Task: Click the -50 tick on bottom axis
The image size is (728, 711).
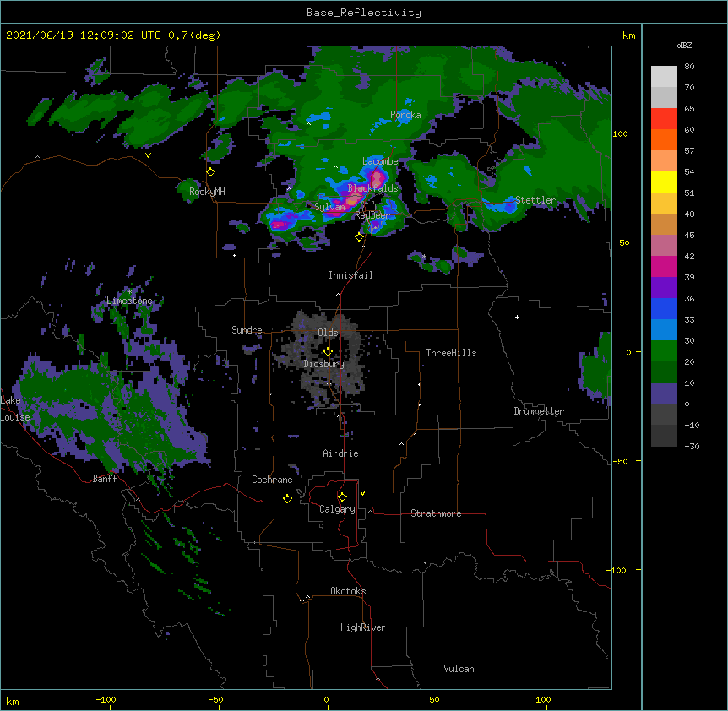Action: pyautogui.click(x=215, y=699)
